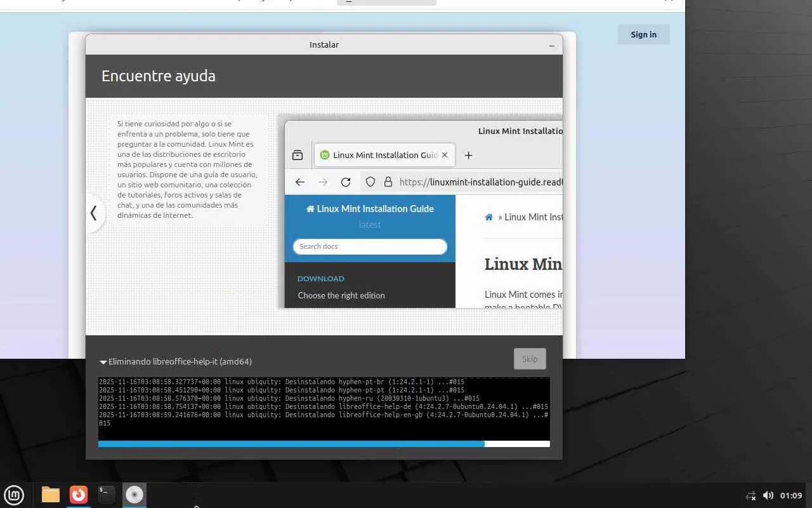Click the log line for hyphen-ru

(x=289, y=399)
